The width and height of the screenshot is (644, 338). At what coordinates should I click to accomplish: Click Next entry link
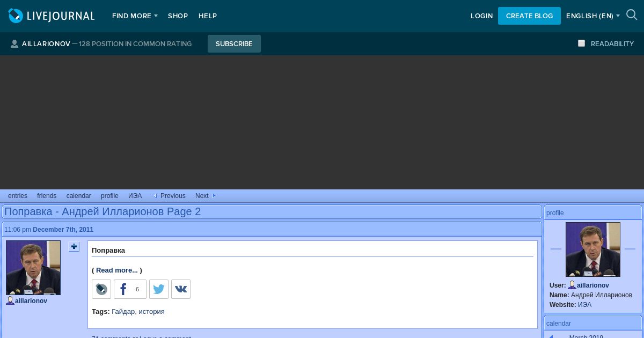(202, 196)
